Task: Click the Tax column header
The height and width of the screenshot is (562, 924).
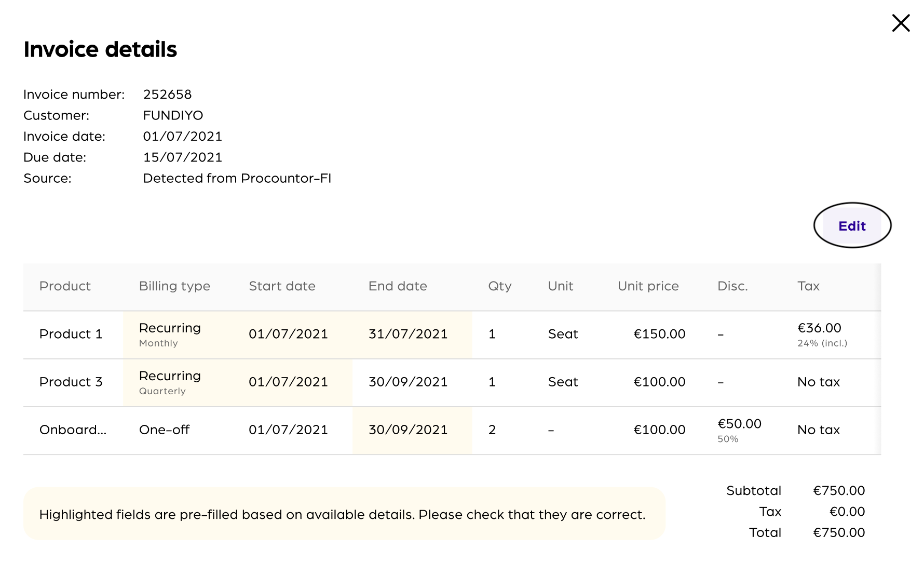Action: [x=808, y=286]
